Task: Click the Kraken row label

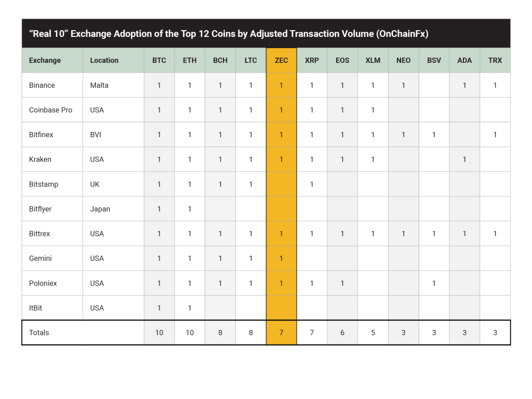Action: click(x=41, y=159)
